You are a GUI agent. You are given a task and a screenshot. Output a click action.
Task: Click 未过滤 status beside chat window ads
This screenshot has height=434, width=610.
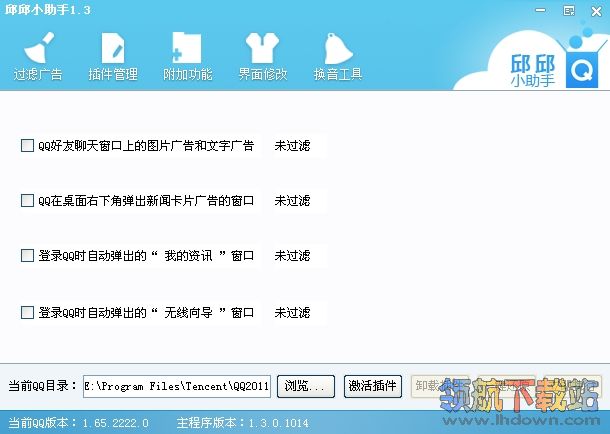tap(293, 146)
